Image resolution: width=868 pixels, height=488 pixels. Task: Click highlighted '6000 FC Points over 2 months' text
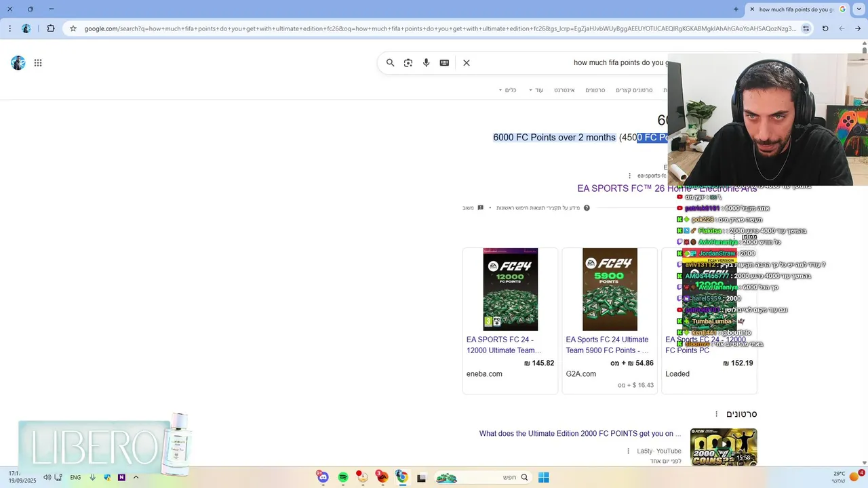pyautogui.click(x=554, y=138)
